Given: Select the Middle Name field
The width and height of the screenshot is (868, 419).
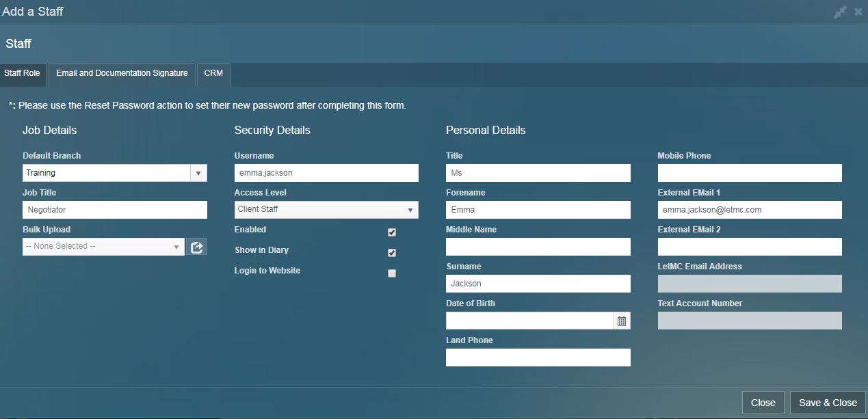Looking at the screenshot, I should coord(538,247).
